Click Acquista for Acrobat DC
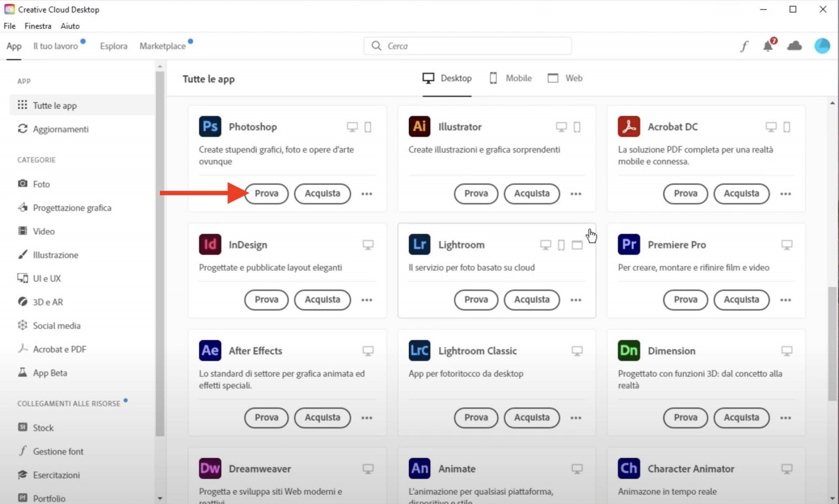Viewport: 839px width, 504px height. pos(741,193)
